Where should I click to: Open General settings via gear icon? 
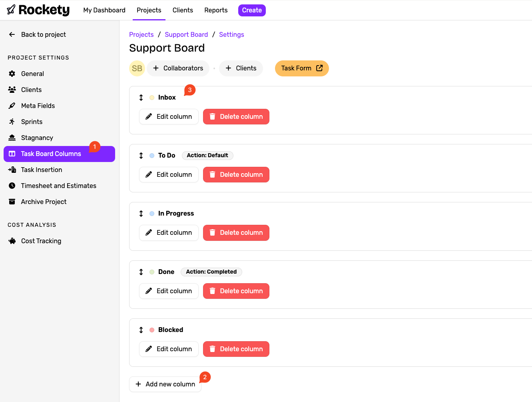(x=12, y=74)
